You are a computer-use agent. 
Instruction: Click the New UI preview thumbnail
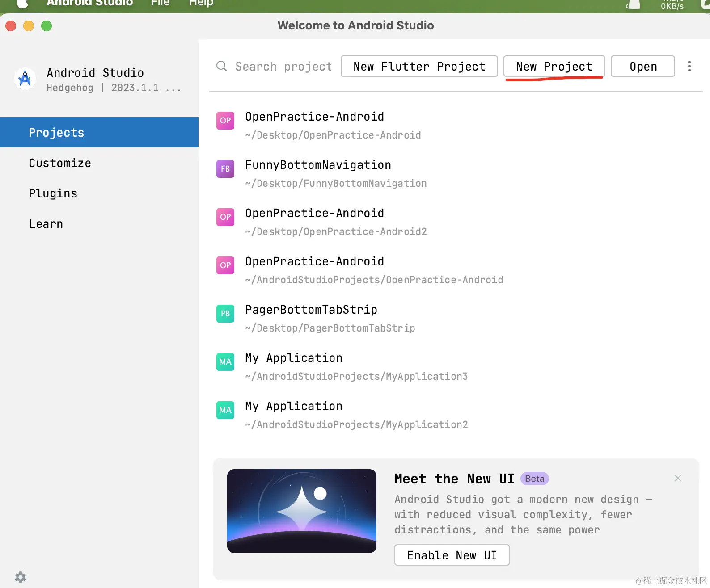point(302,511)
